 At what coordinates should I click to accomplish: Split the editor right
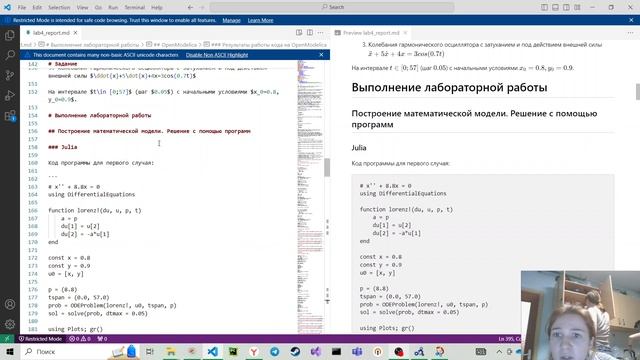310,33
